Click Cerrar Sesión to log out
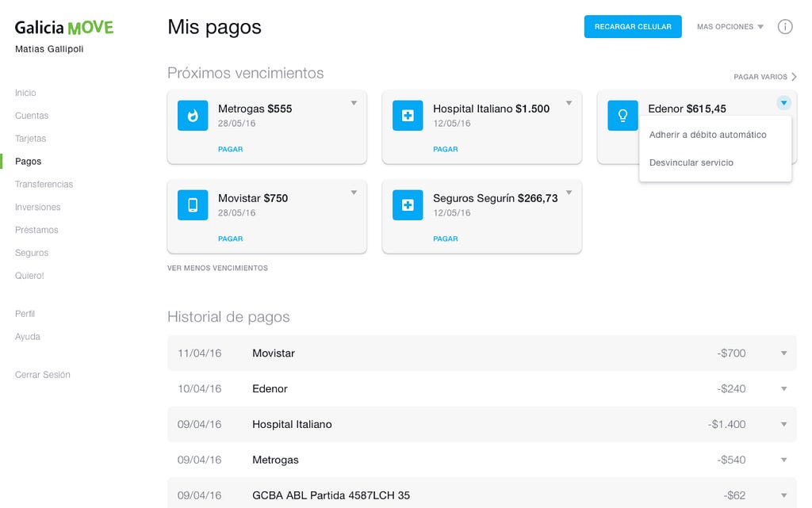The image size is (812, 508). pyautogui.click(x=43, y=375)
